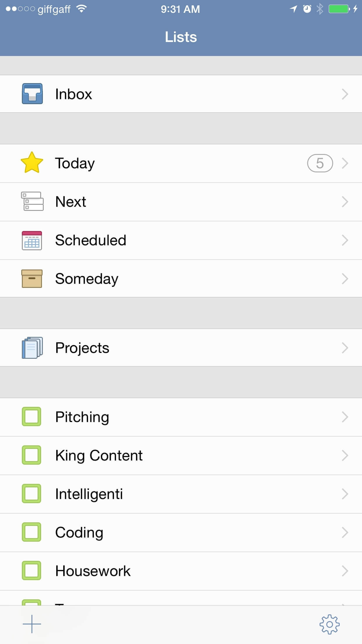362x644 pixels.
Task: Open the Next list label
Action: (x=71, y=202)
